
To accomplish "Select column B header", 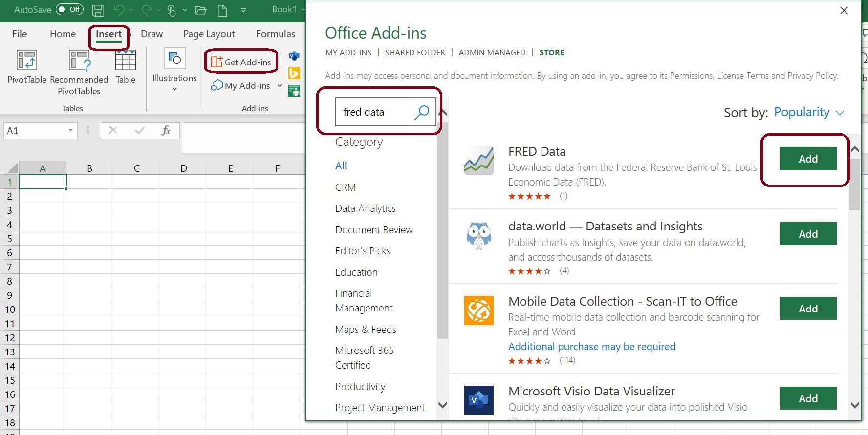I will click(x=89, y=168).
